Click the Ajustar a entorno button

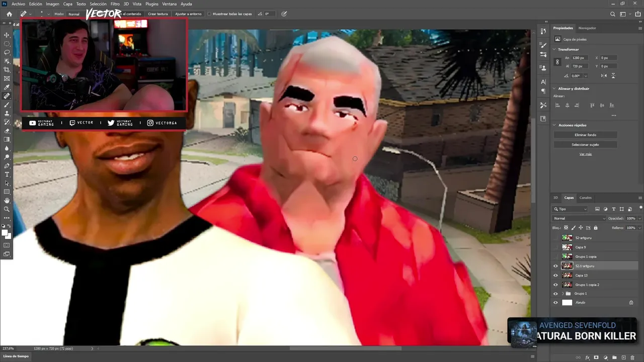coord(188,14)
